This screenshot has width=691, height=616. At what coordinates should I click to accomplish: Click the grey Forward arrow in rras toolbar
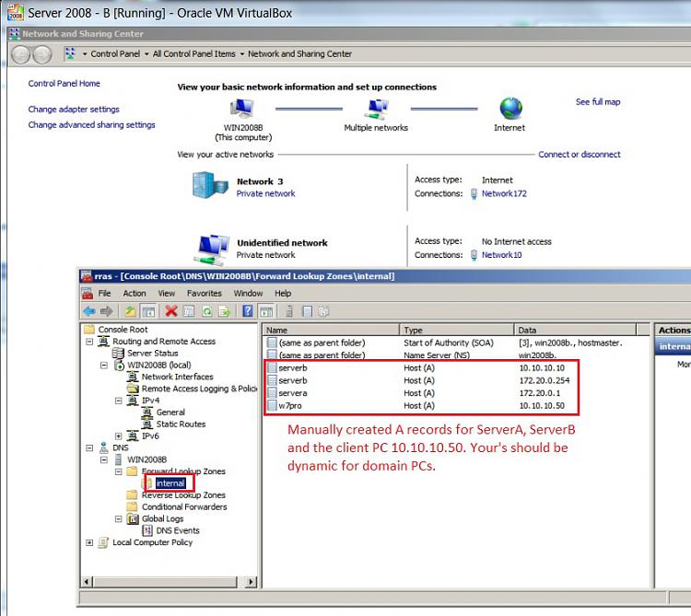point(107,311)
